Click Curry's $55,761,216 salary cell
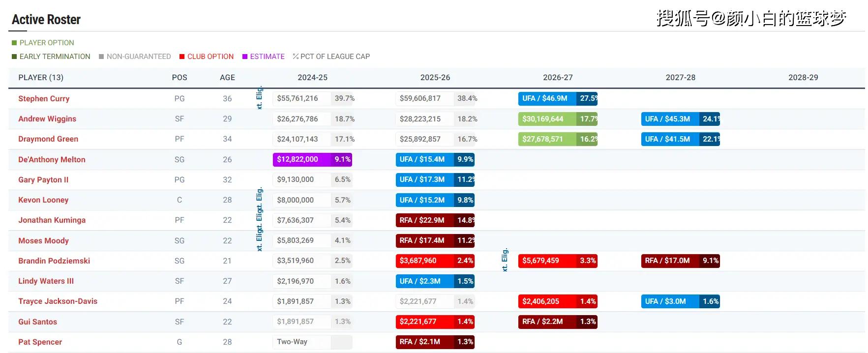 coord(313,98)
